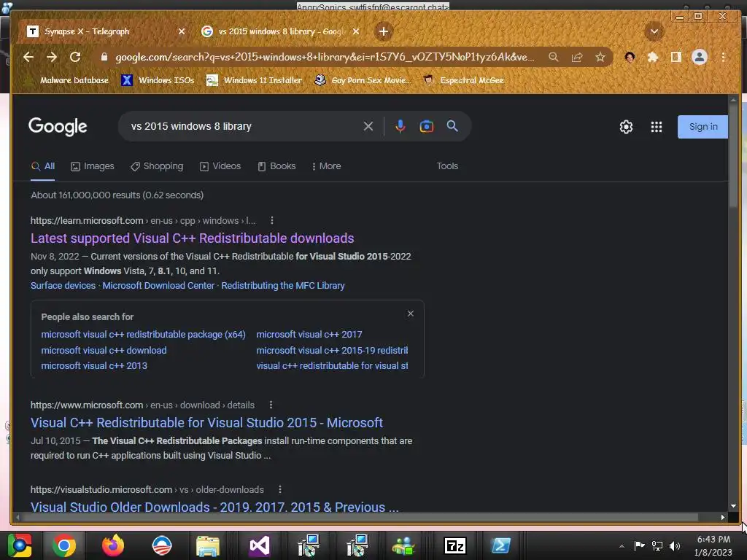Dismiss the People also search for box
The height and width of the screenshot is (560, 747).
coord(410,314)
